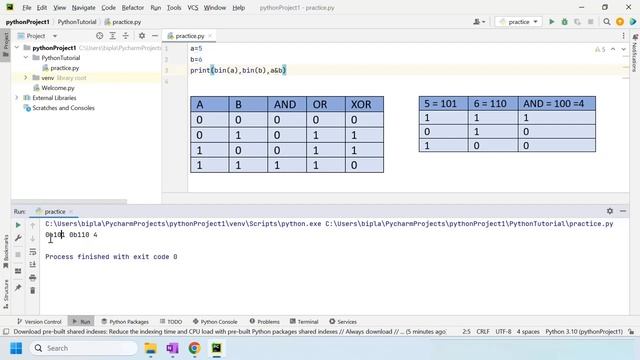
Task: Collapse the PythonTutorial folder
Action: coord(26,58)
